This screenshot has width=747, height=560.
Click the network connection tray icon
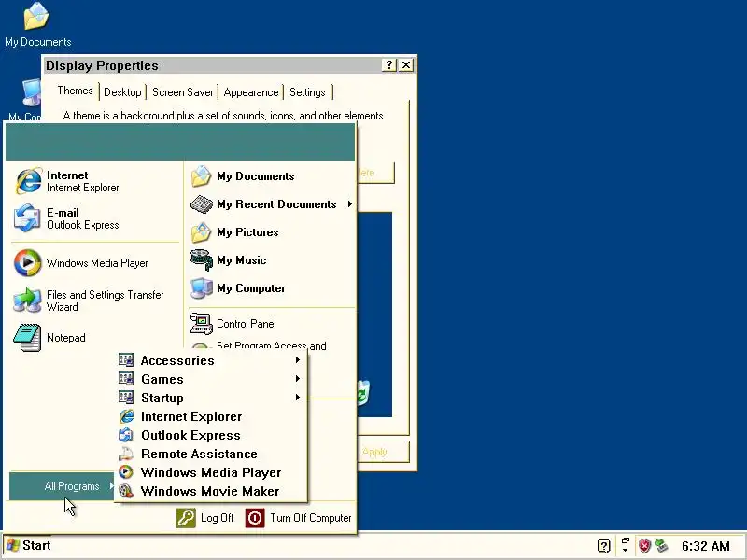(x=662, y=546)
